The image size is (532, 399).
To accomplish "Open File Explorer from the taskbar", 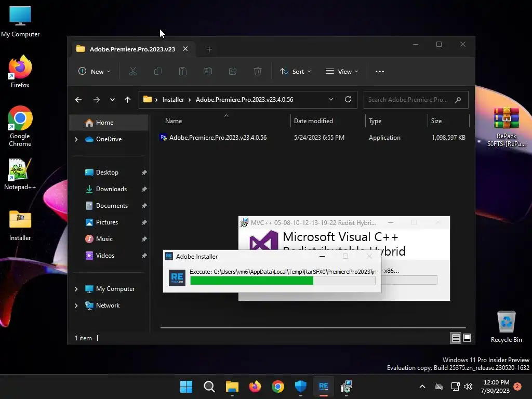I will pyautogui.click(x=232, y=387).
